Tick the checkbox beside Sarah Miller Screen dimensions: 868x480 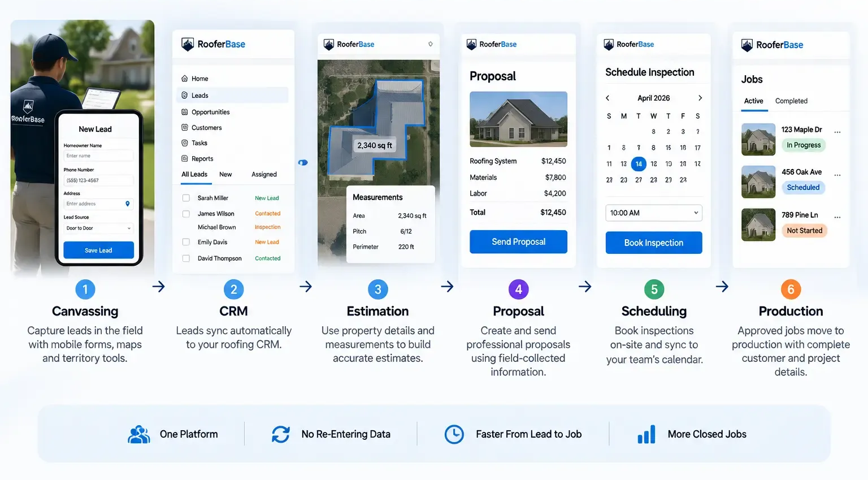click(x=186, y=198)
